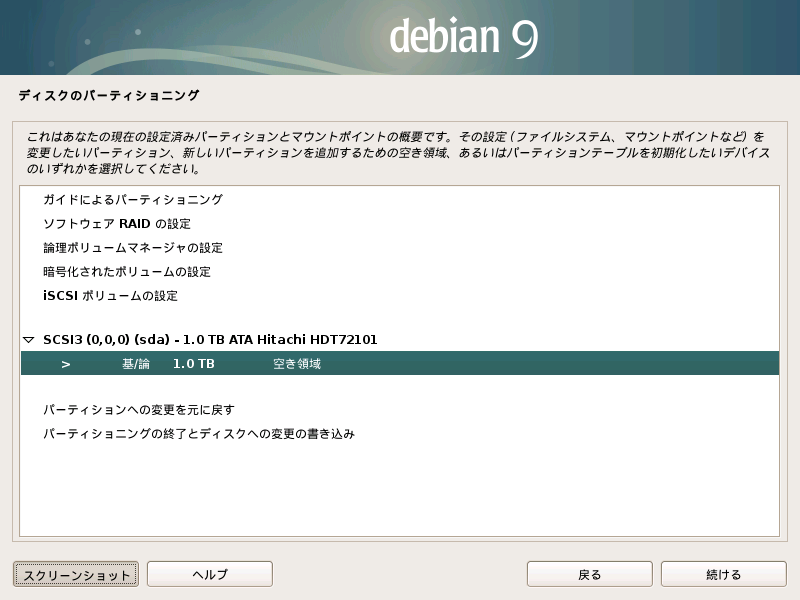The width and height of the screenshot is (800, 600).
Task: Click the 1.0 TB size in the highlighted row
Action: [x=193, y=364]
